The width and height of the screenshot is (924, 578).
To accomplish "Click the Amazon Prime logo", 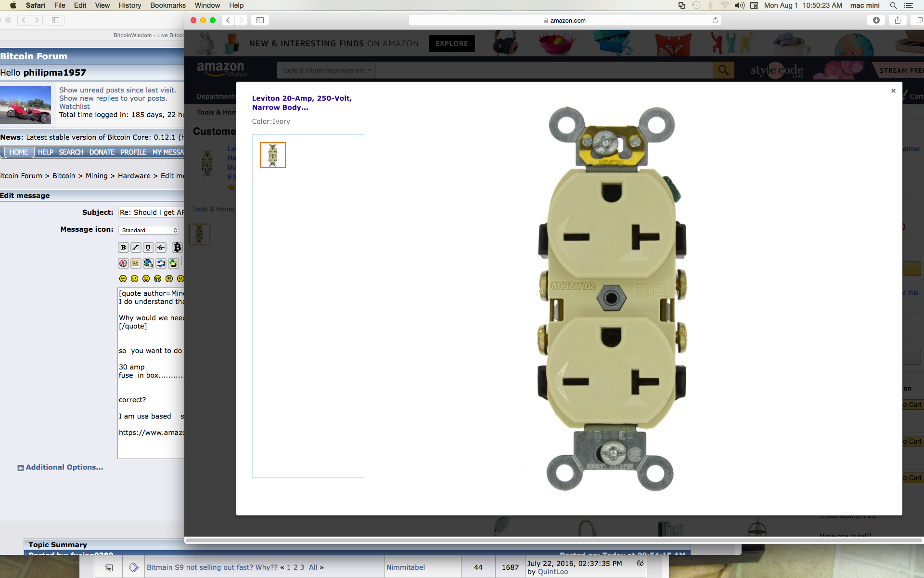I will click(x=221, y=69).
